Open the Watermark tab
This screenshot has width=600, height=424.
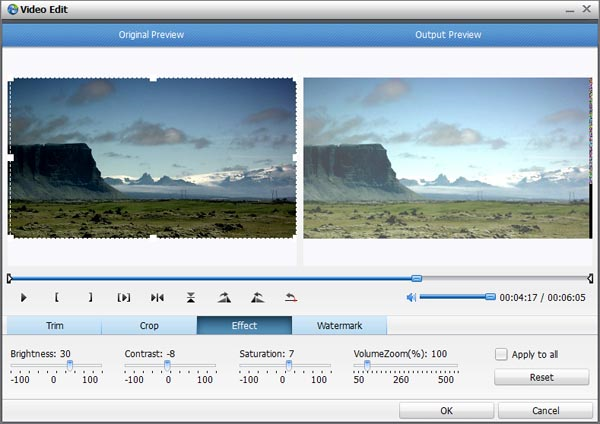click(x=339, y=326)
